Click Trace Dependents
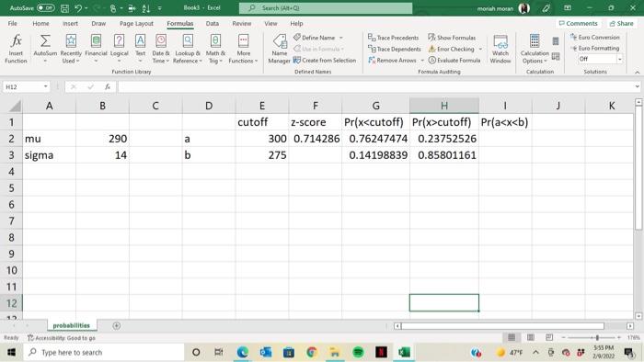Viewport: 644px width, 362px height. [395, 49]
